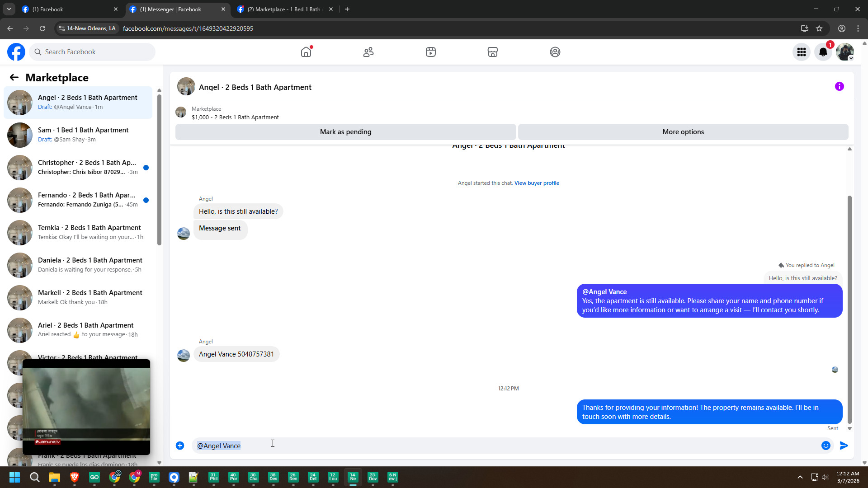Open the Marketplace storefront icon
Image resolution: width=868 pixels, height=488 pixels.
pos(493,52)
